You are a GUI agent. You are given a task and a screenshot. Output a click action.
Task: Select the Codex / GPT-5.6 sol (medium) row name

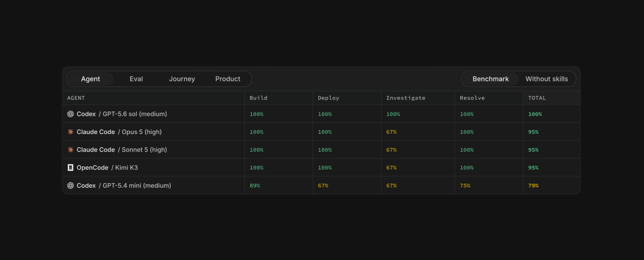122,114
